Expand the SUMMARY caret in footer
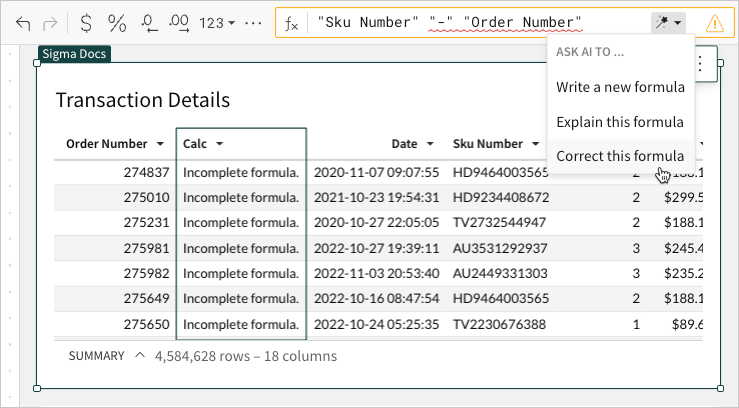 pos(139,355)
